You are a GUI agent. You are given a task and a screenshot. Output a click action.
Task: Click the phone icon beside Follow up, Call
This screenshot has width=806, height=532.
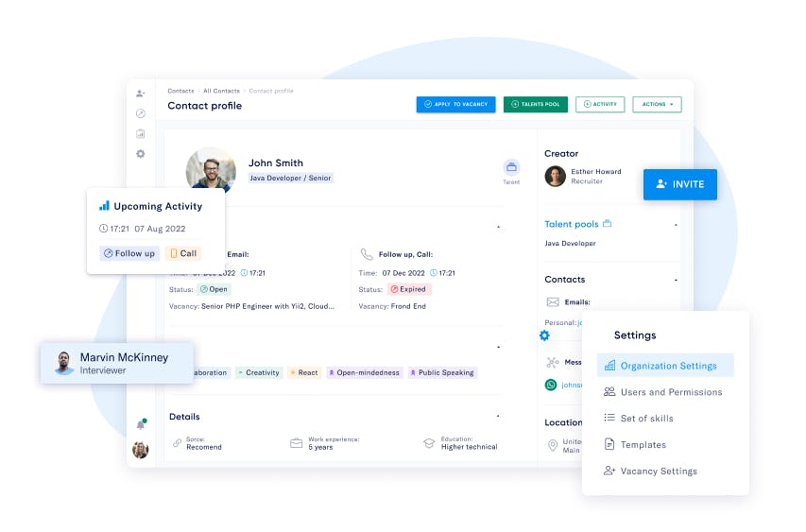point(367,254)
